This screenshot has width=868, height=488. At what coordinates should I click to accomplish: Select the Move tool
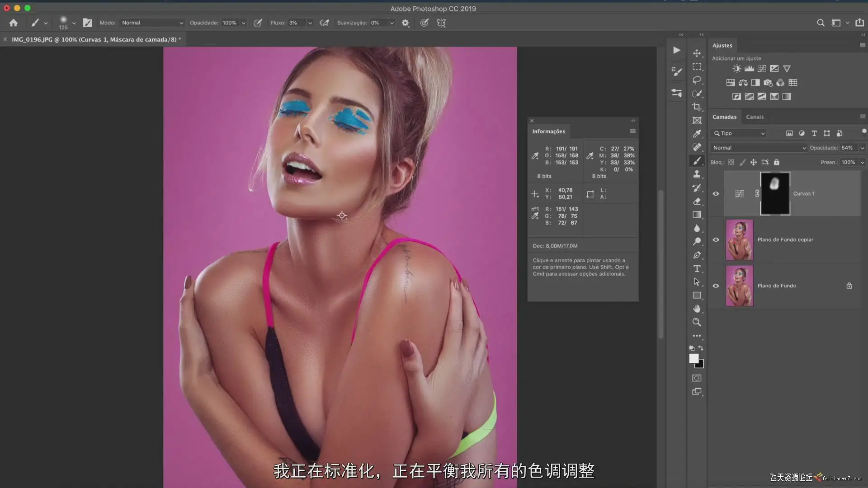click(697, 53)
